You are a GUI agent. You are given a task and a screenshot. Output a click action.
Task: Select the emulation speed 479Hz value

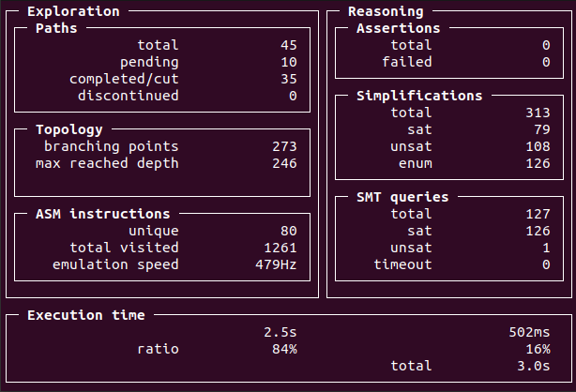[x=276, y=264]
